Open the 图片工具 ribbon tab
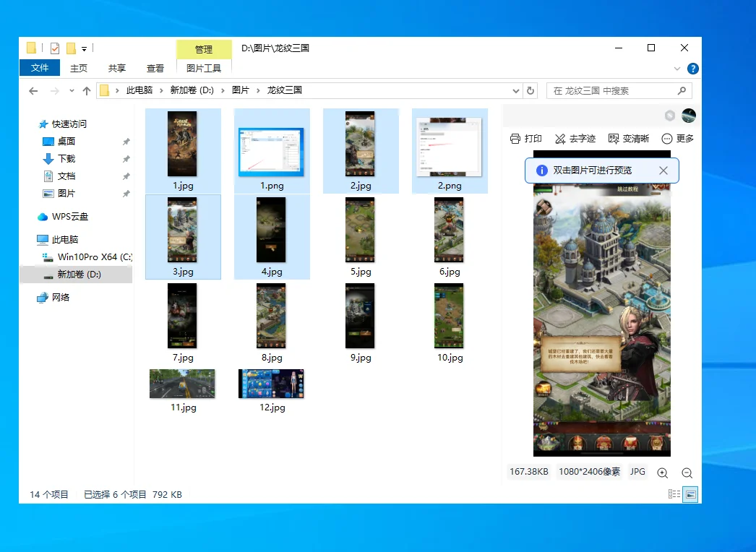 204,68
